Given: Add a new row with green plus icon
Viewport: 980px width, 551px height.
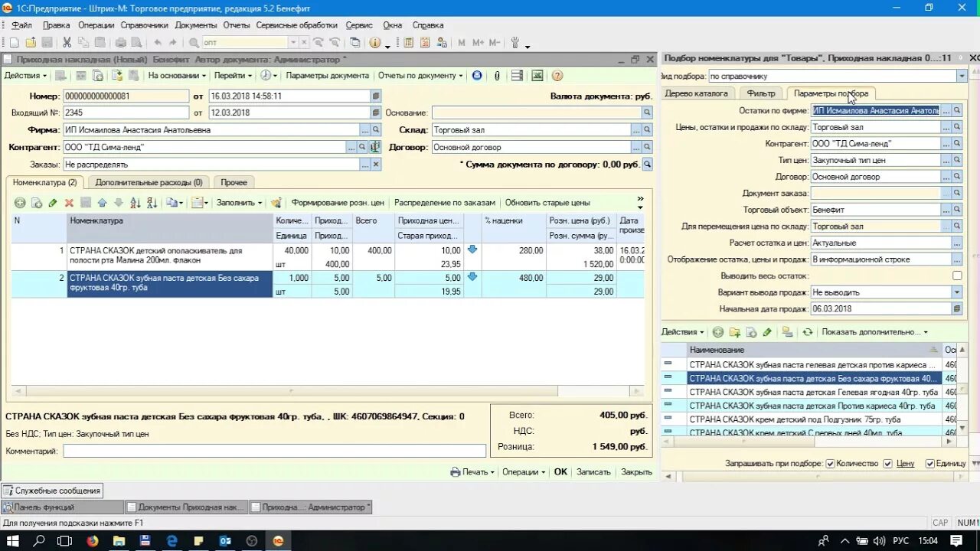Looking at the screenshot, I should [20, 203].
